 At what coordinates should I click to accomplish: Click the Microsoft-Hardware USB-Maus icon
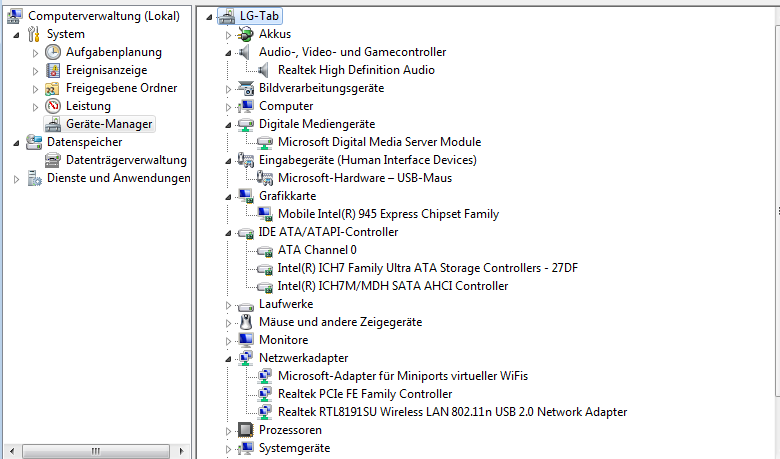click(x=265, y=178)
